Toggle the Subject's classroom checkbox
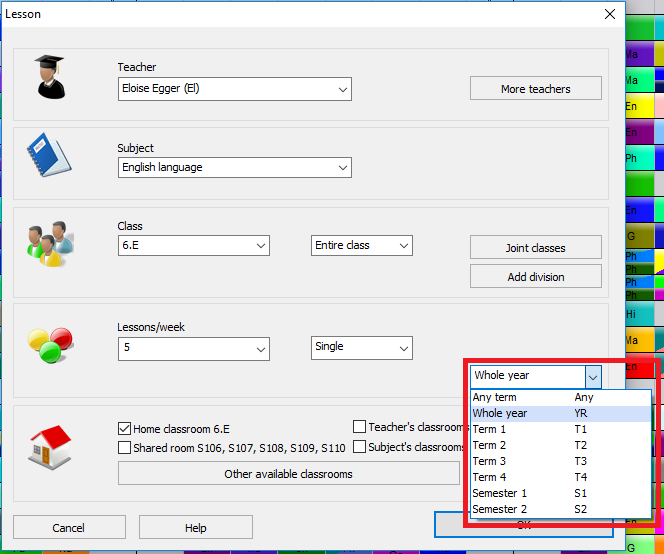The width and height of the screenshot is (664, 554). (x=360, y=447)
